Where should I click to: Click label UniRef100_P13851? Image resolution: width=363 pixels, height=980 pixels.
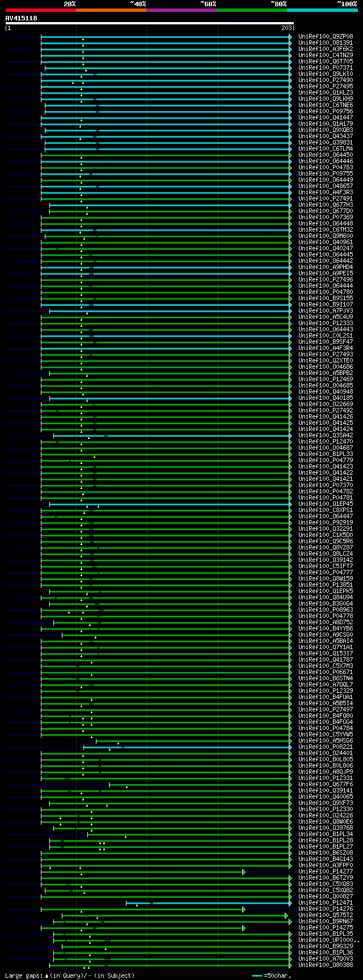[326, 585]
